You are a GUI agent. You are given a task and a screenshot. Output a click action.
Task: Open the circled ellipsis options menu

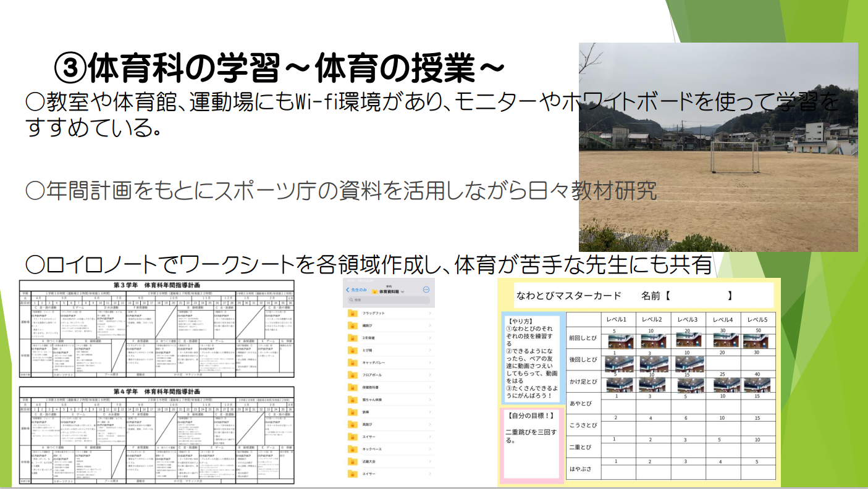click(x=426, y=291)
